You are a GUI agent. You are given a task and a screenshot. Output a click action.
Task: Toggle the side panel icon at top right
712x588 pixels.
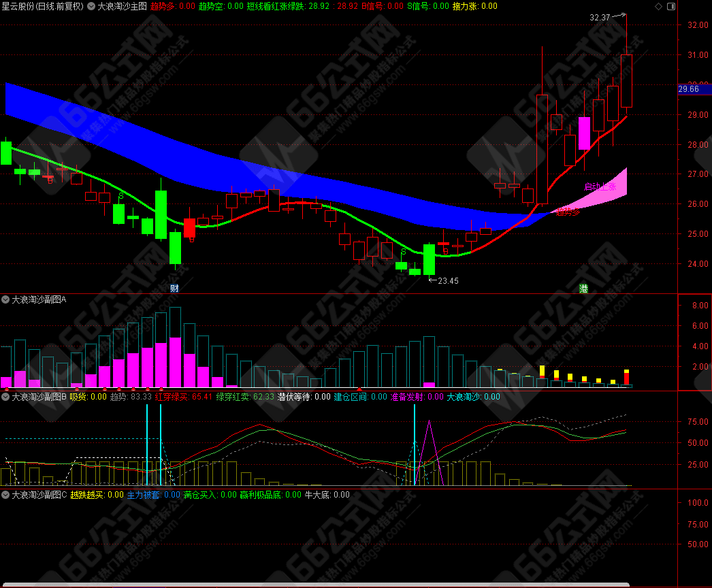click(x=671, y=6)
